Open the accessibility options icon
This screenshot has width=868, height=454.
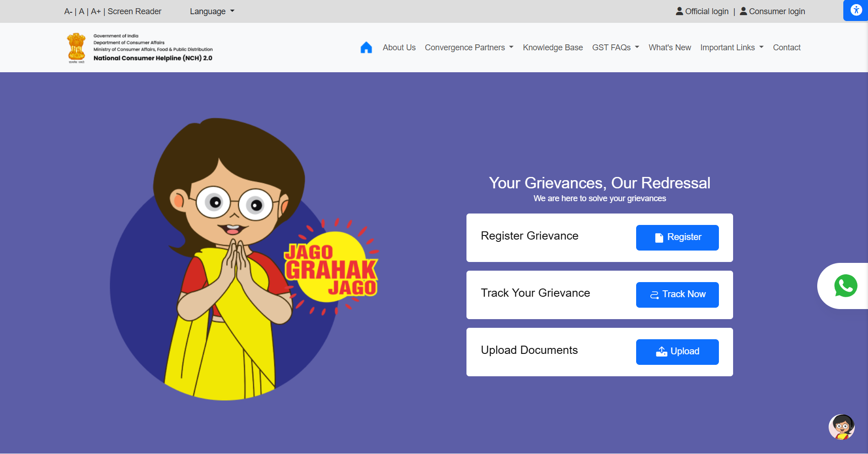click(856, 10)
